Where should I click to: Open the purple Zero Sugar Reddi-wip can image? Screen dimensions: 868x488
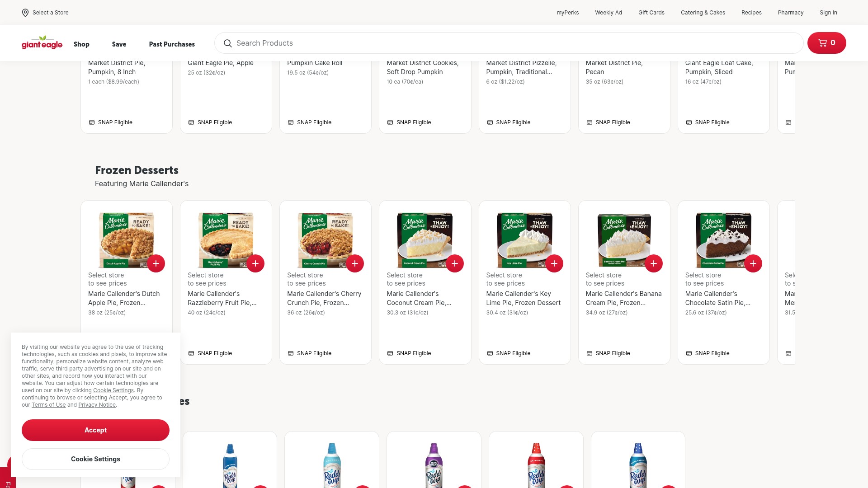click(434, 465)
